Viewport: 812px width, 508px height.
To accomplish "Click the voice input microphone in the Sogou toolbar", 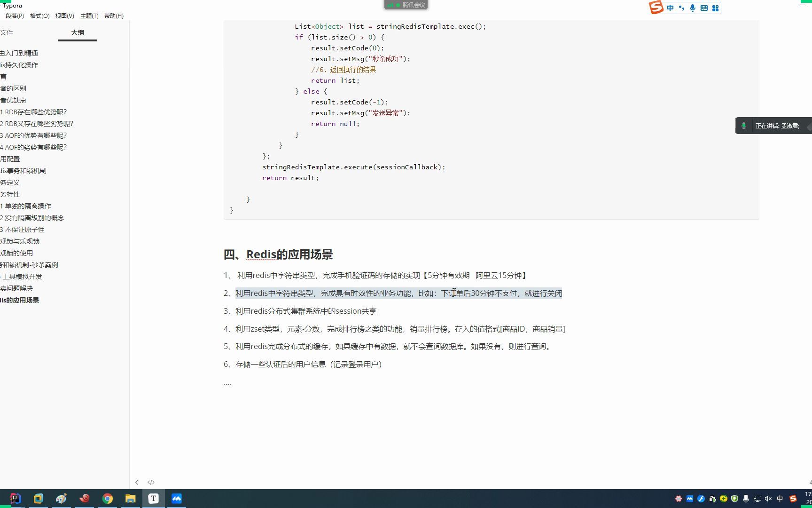I will pos(693,8).
